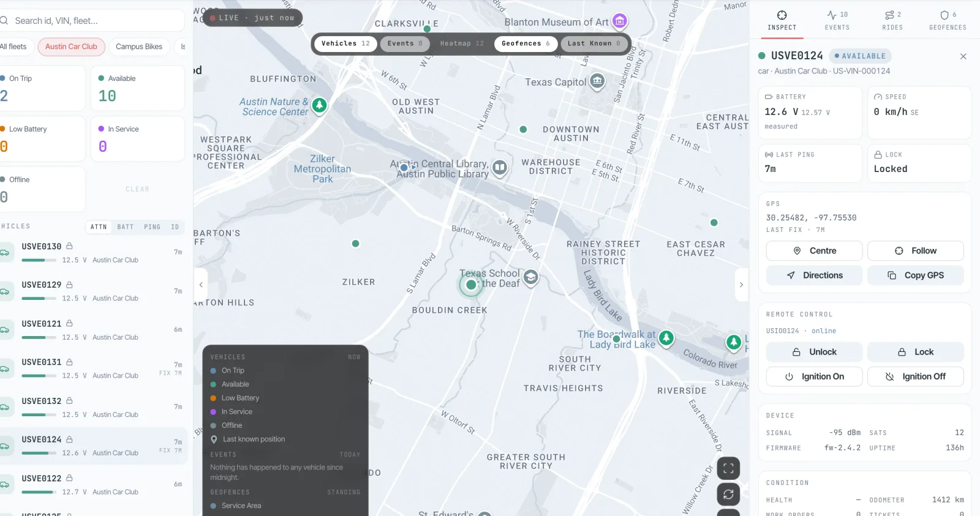Collapse left sidebar with chevron arrow
Viewport: 980px width, 516px height.
(201, 285)
